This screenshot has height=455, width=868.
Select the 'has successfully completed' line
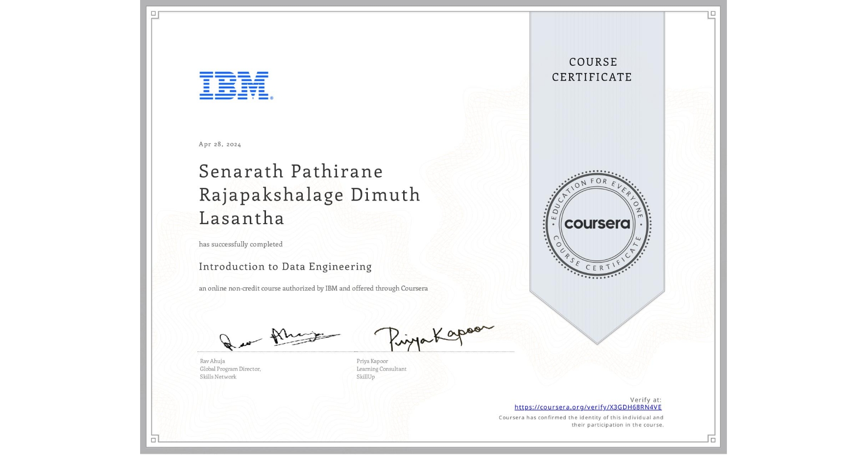pyautogui.click(x=241, y=244)
